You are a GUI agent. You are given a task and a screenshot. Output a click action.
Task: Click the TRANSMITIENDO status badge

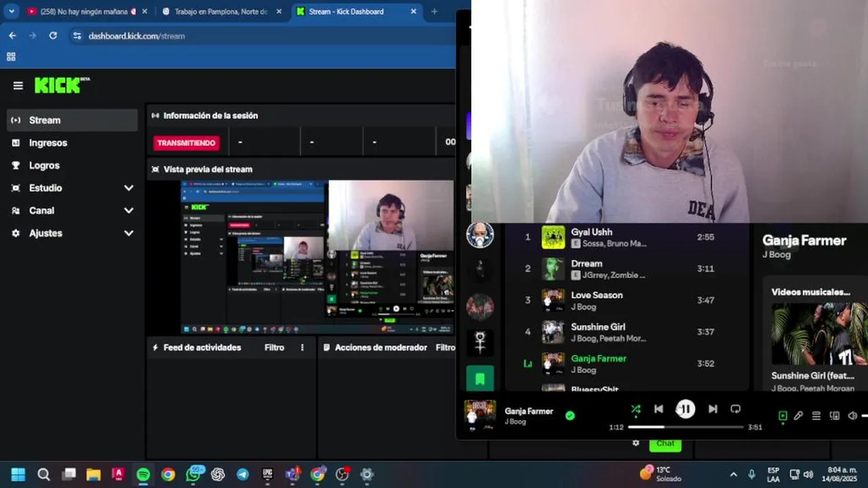coord(186,143)
